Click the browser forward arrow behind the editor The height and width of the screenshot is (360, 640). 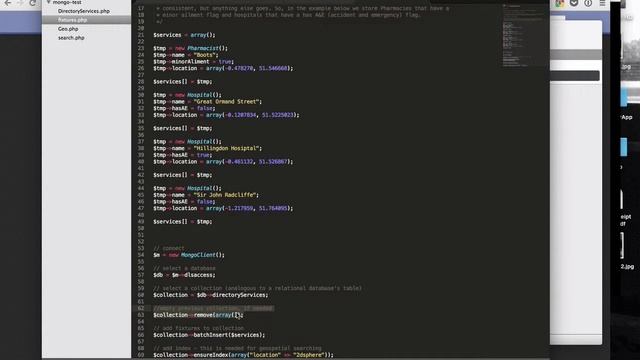[20, 3]
